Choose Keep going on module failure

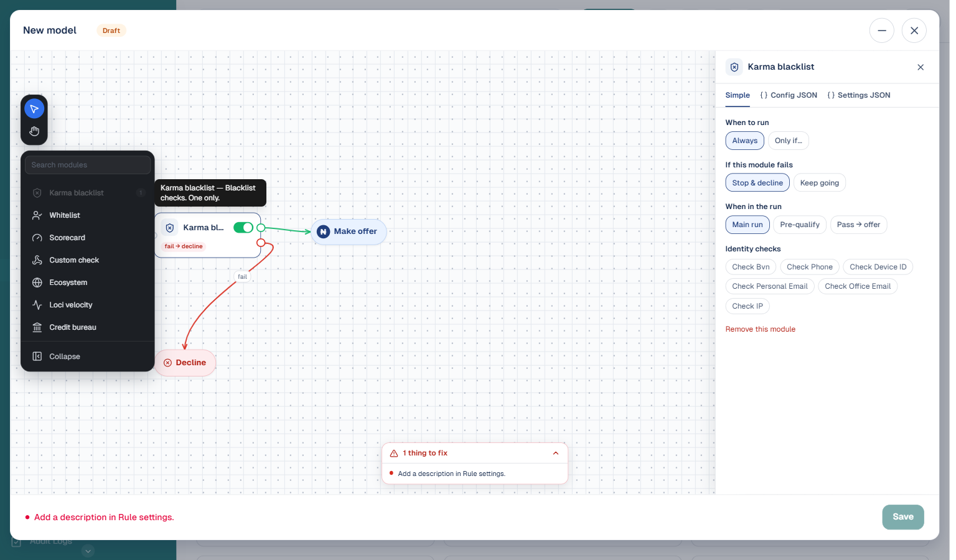820,183
